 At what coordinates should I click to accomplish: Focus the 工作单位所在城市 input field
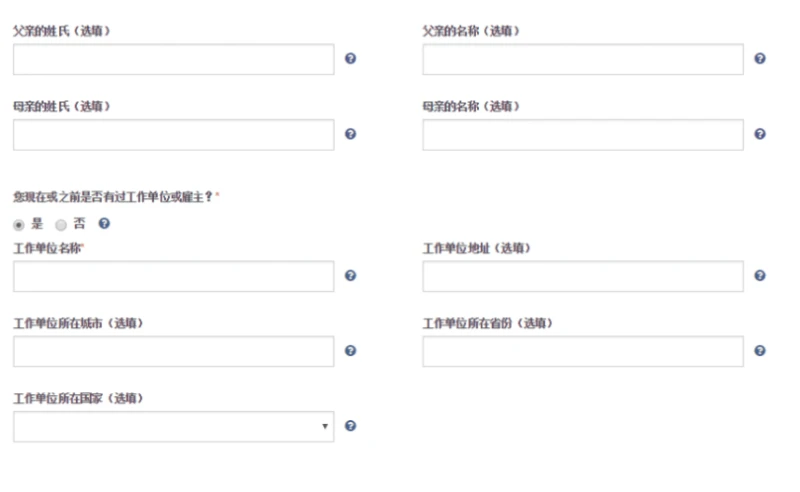(x=174, y=351)
